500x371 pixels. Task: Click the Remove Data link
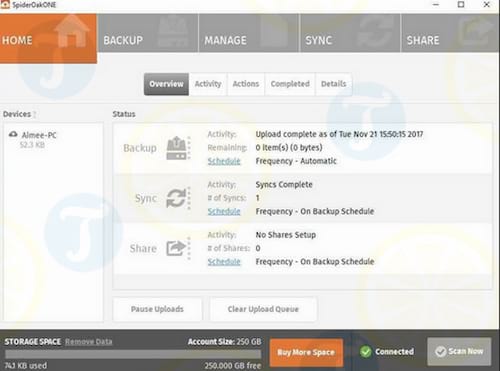tap(89, 342)
